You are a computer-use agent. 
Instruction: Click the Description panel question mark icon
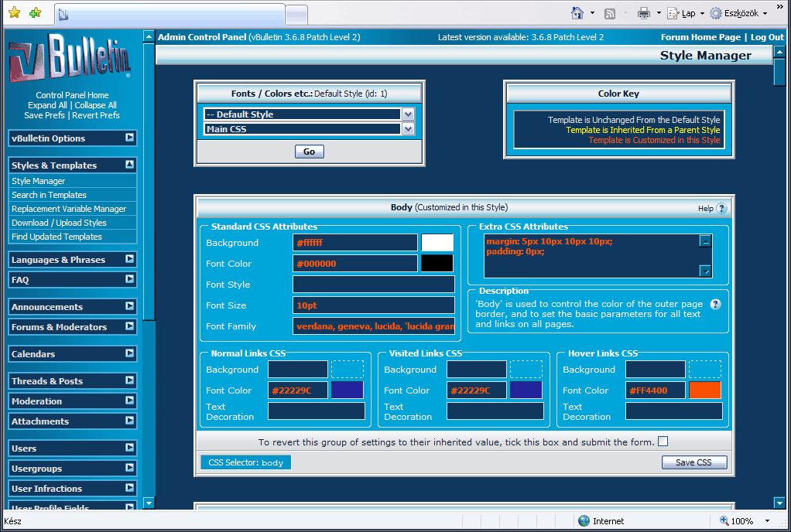(715, 304)
